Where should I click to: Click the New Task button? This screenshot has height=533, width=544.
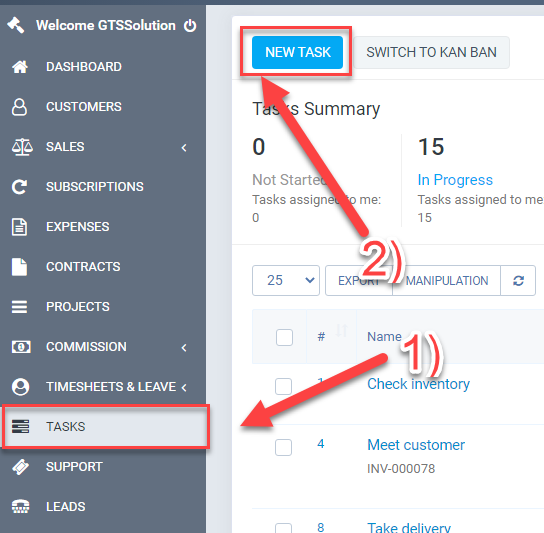click(x=297, y=52)
